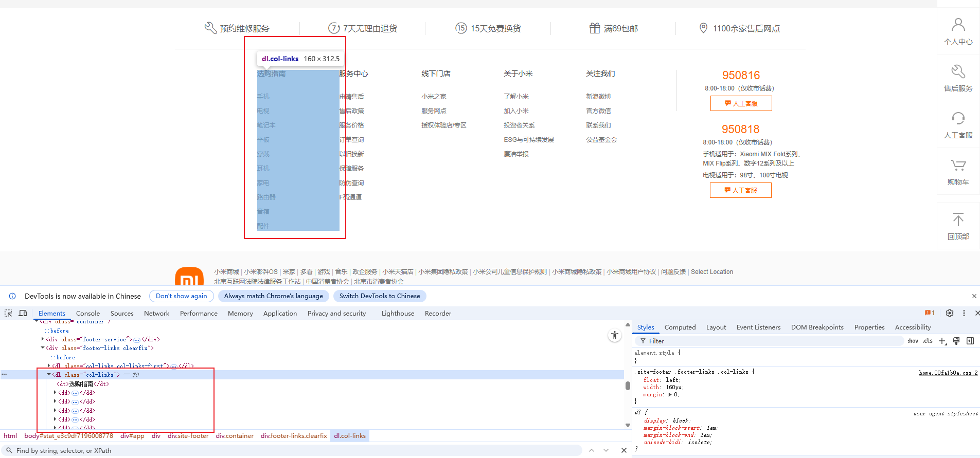This screenshot has height=458, width=980.
Task: Open DevTools settings gear
Action: (950, 313)
